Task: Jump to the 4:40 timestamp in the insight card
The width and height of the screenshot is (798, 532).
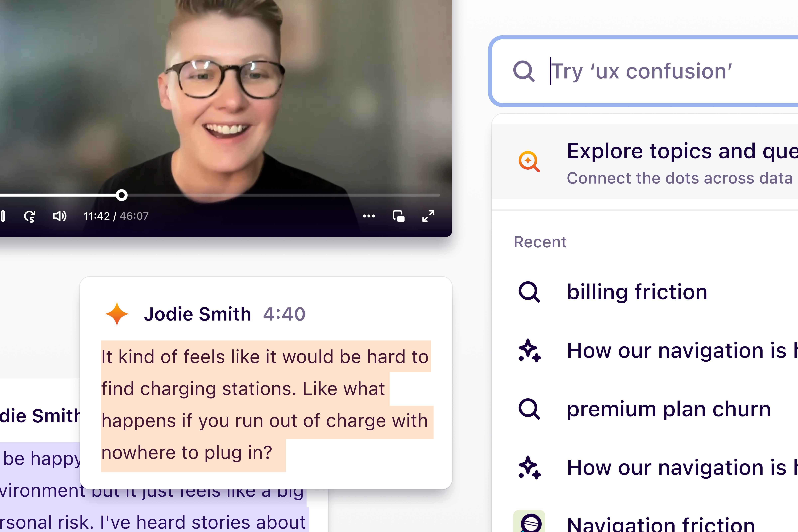Action: [284, 314]
